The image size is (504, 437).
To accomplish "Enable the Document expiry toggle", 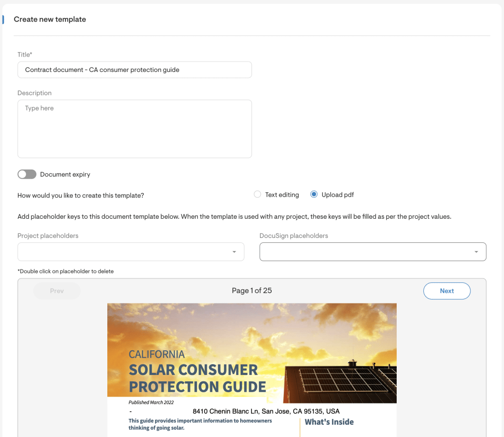I will [27, 174].
